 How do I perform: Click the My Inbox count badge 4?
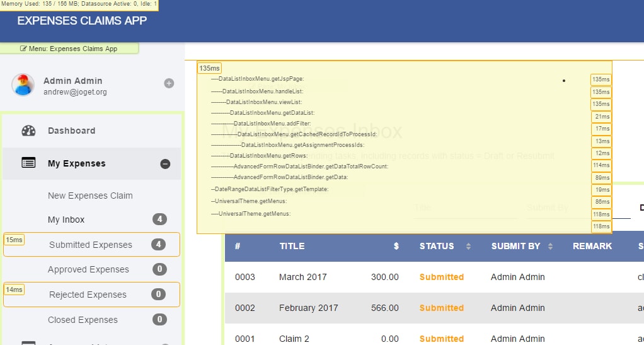click(160, 219)
